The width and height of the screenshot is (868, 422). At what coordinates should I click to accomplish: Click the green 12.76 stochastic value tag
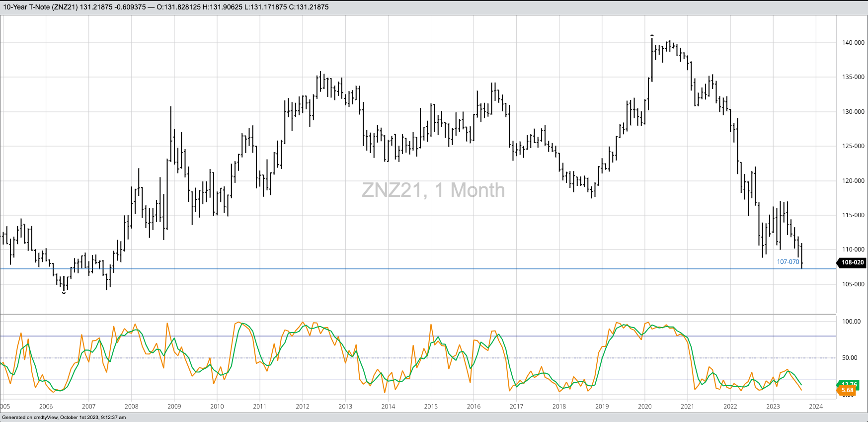tap(849, 384)
